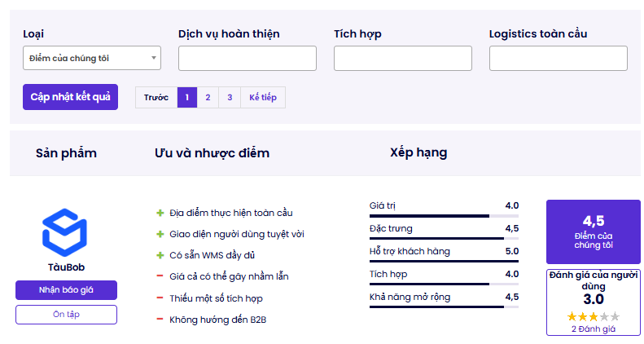Click green plus icon beside Có sẵn WMS đầy đủ
Viewport: 644px width, 344px height.
click(160, 256)
